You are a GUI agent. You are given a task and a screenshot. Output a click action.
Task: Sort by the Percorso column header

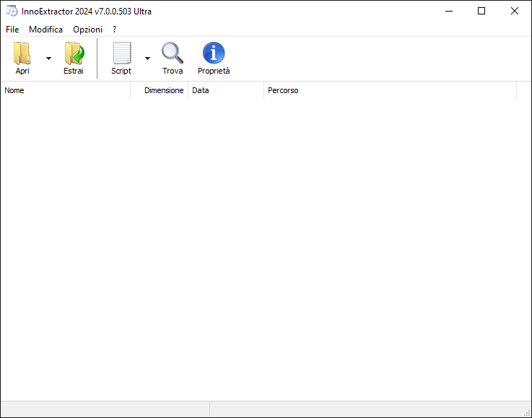(391, 90)
